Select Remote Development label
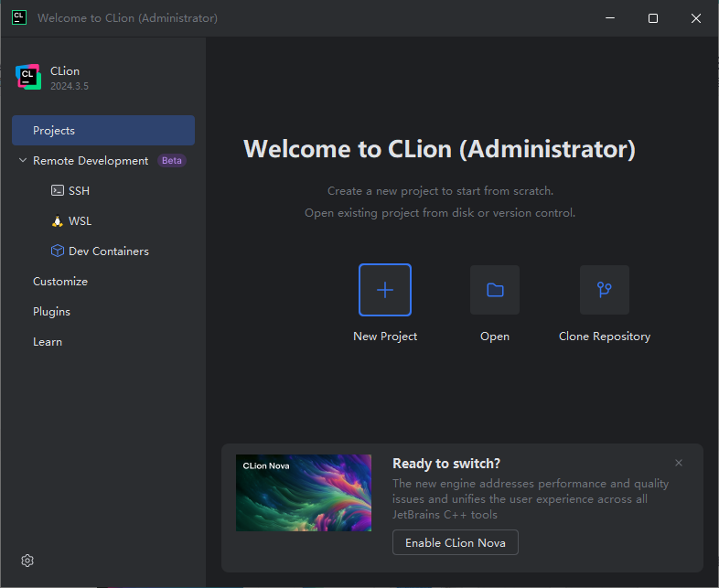 91,161
